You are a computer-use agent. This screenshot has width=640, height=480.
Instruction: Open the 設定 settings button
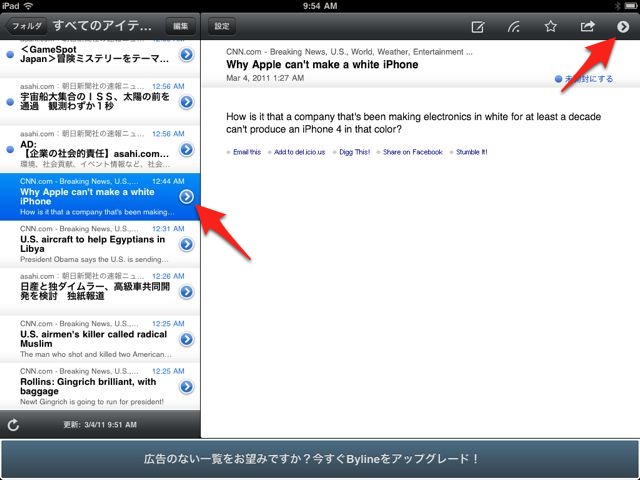tap(222, 26)
